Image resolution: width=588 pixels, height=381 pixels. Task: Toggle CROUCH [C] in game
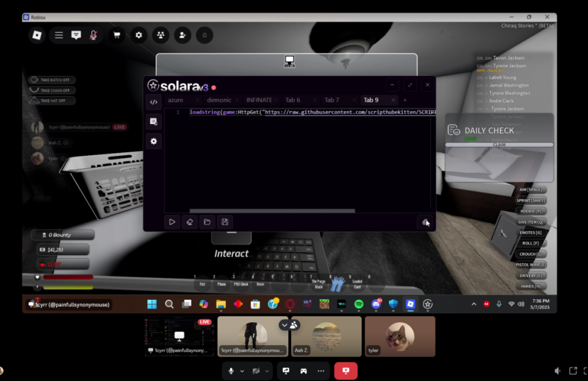[x=530, y=254]
